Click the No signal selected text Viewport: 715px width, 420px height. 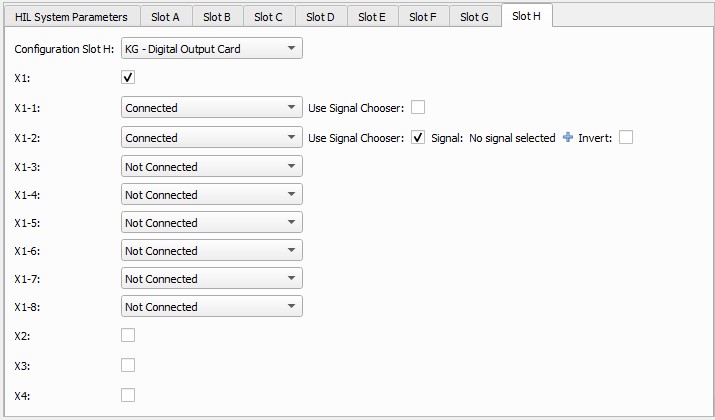coord(512,138)
